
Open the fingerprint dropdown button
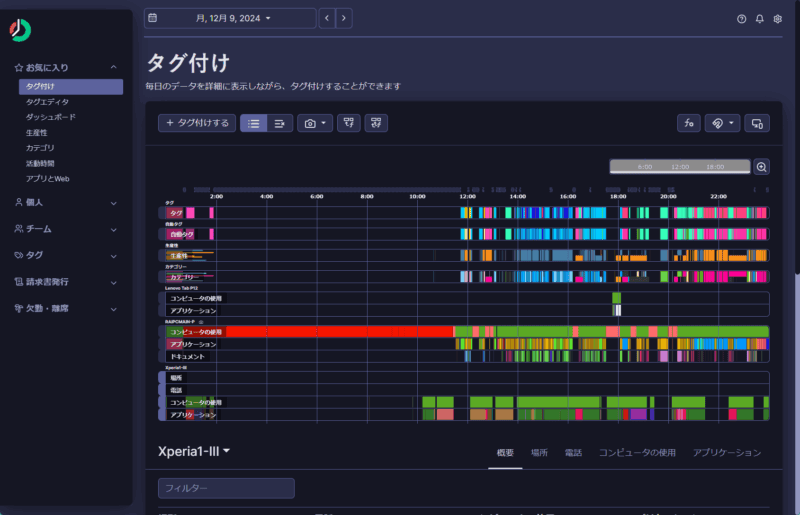[x=722, y=124]
